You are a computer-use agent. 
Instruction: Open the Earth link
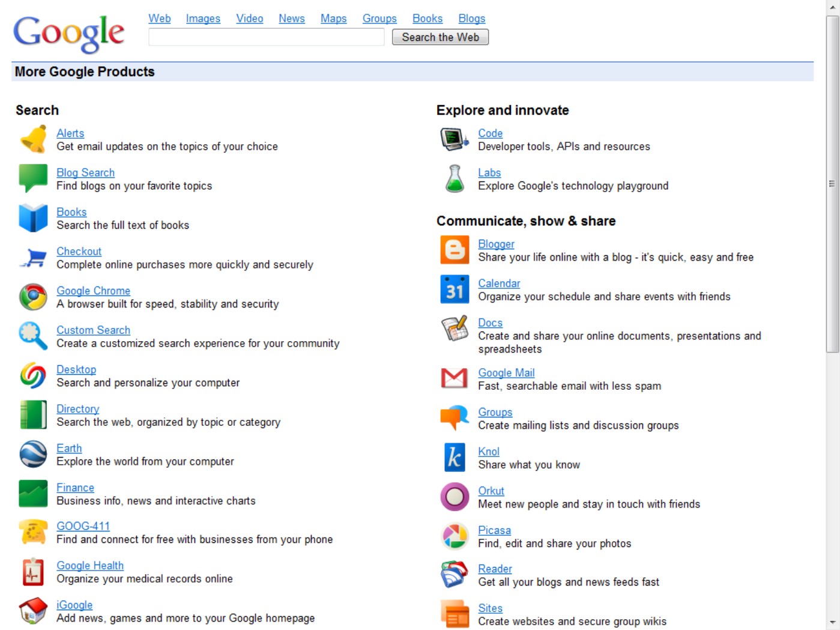point(69,448)
